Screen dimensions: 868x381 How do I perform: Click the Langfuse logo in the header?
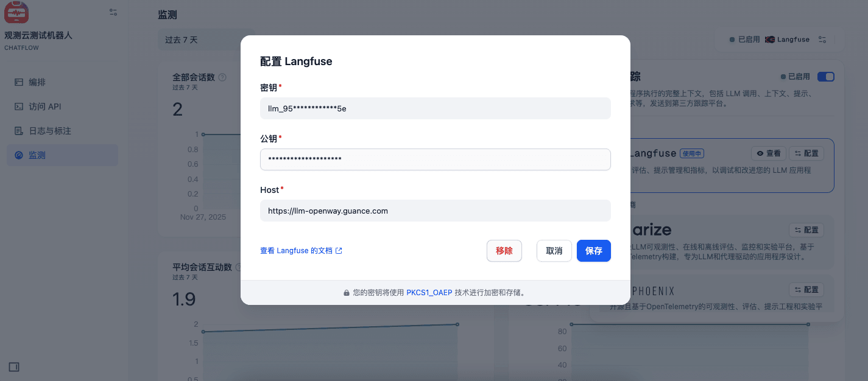(x=788, y=40)
